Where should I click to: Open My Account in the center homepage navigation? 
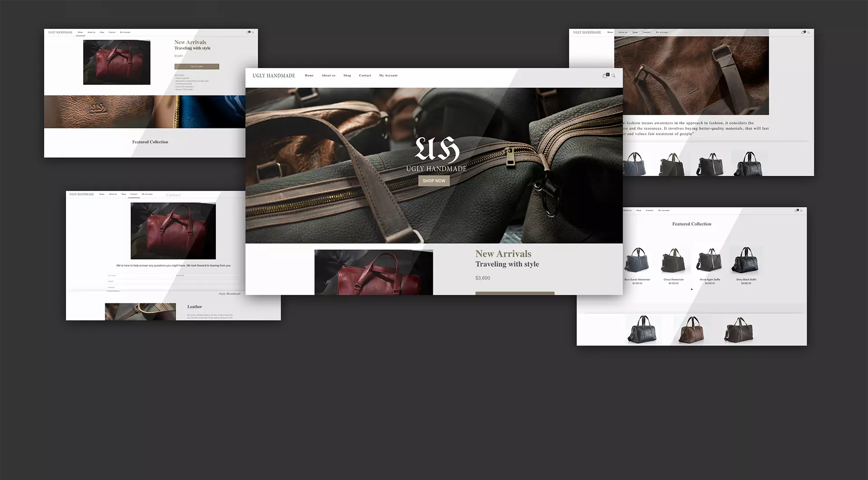(x=388, y=75)
